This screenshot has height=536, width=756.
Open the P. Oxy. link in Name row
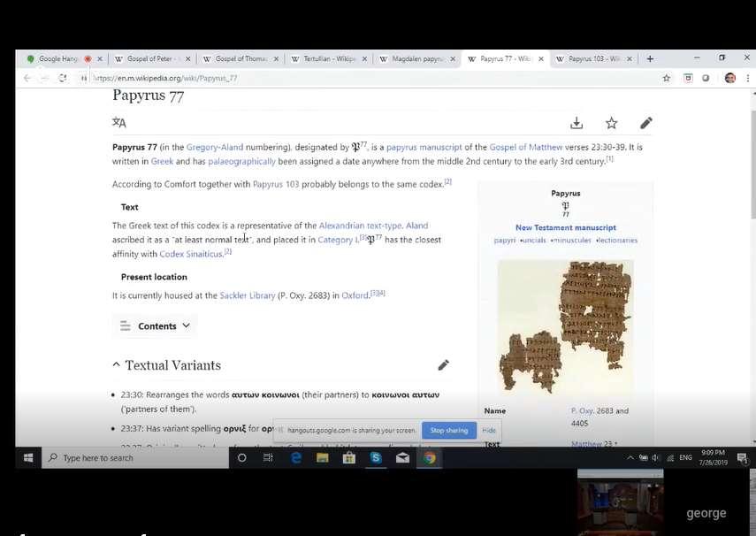582,410
